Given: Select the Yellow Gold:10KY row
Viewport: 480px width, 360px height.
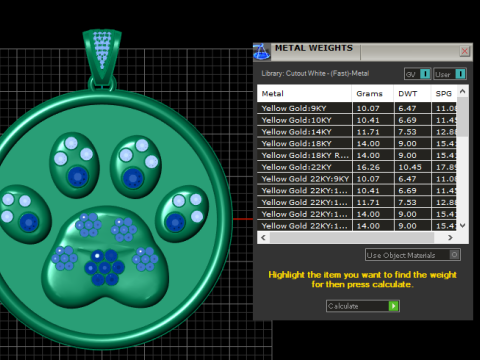Looking at the screenshot, I should click(357, 120).
